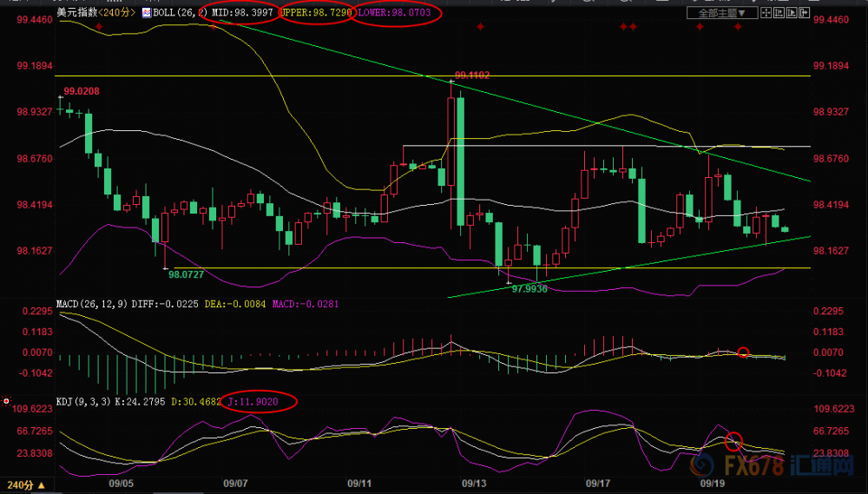
Task: Click 98.4194 on the right price axis
Action: (831, 205)
